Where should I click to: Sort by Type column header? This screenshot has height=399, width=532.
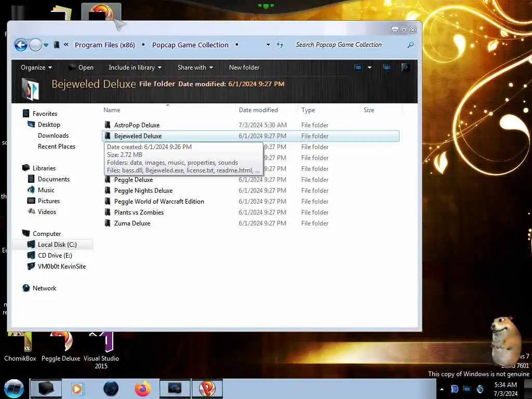(x=308, y=110)
